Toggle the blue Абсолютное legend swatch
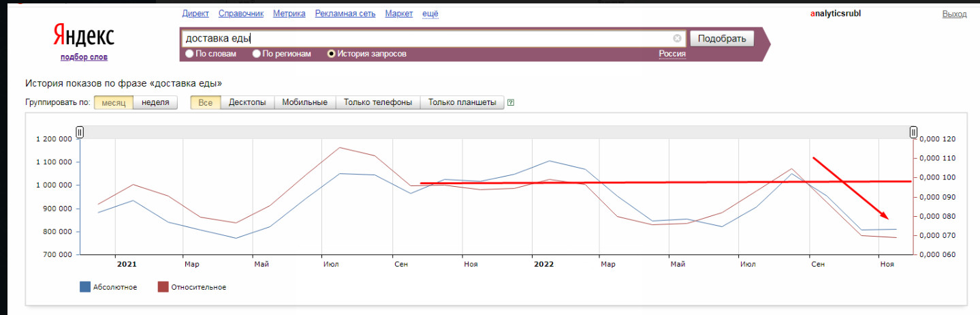The height and width of the screenshot is (315, 980). point(85,287)
